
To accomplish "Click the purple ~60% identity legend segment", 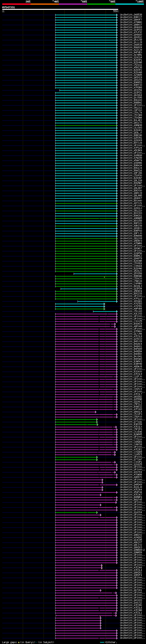I will [73, 4].
